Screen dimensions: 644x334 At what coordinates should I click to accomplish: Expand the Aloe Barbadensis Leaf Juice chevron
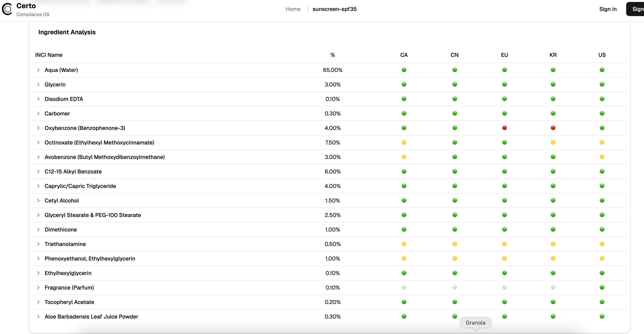coord(38,317)
